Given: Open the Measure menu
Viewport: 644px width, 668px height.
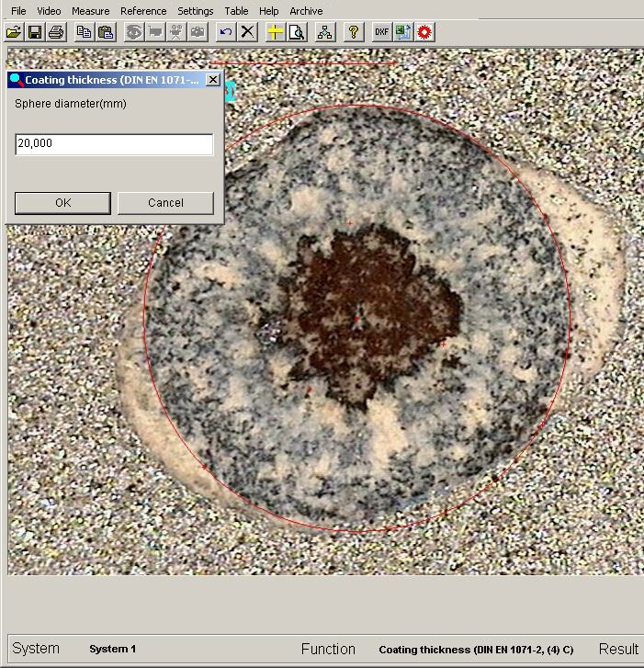Looking at the screenshot, I should [x=90, y=11].
